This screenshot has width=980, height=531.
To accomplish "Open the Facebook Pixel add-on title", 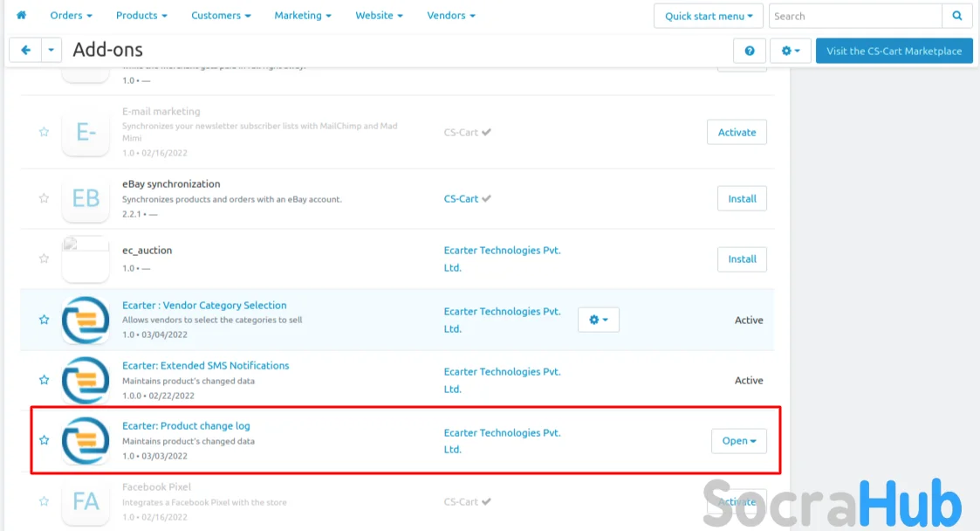I will [156, 486].
